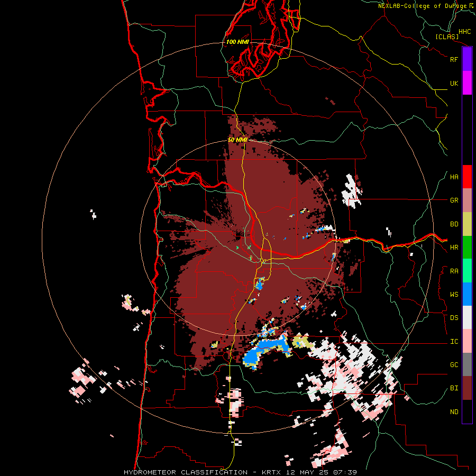Select the BD yellow legend block
The image size is (476, 476).
(467, 224)
